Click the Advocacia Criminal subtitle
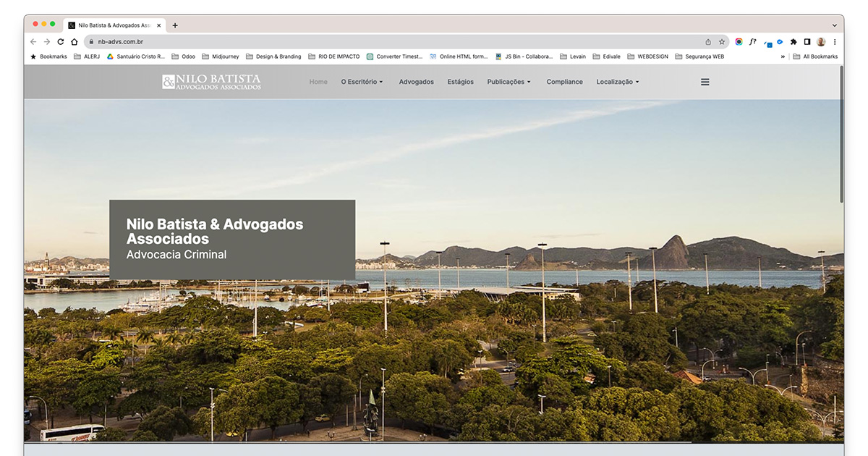This screenshot has width=868, height=456. (x=176, y=255)
